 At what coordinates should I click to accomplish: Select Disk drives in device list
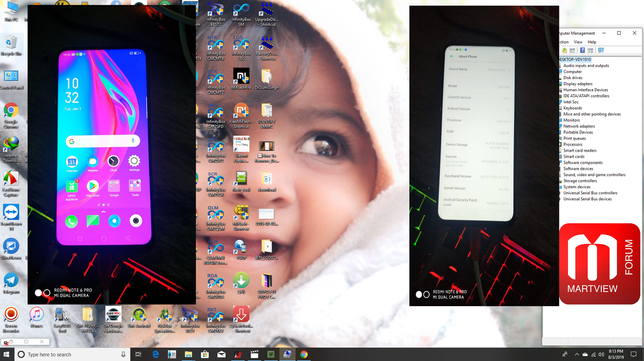(x=573, y=78)
